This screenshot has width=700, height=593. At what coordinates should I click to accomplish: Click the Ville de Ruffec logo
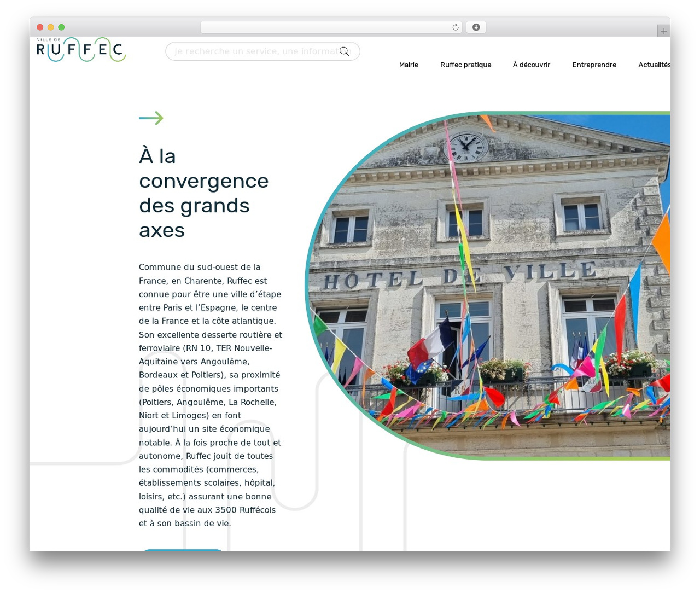coord(81,49)
